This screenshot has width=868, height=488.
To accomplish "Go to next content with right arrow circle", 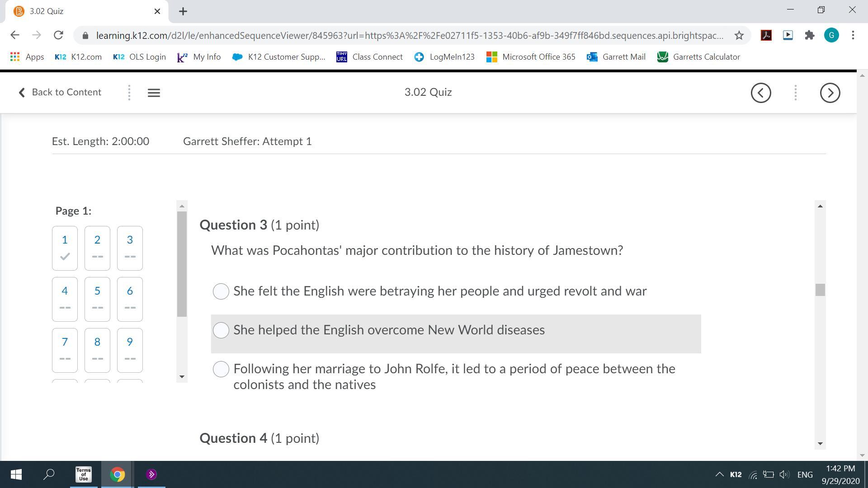I will point(830,93).
